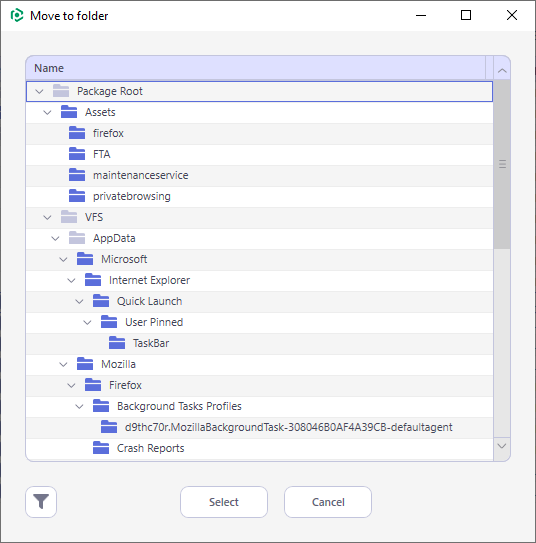Click the scrollbar down arrow
The image size is (536, 543).
(502, 446)
